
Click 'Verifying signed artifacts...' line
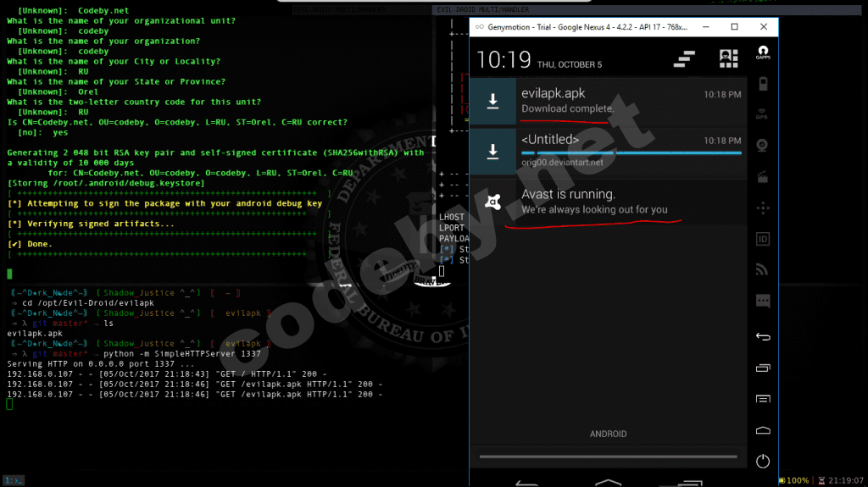91,224
